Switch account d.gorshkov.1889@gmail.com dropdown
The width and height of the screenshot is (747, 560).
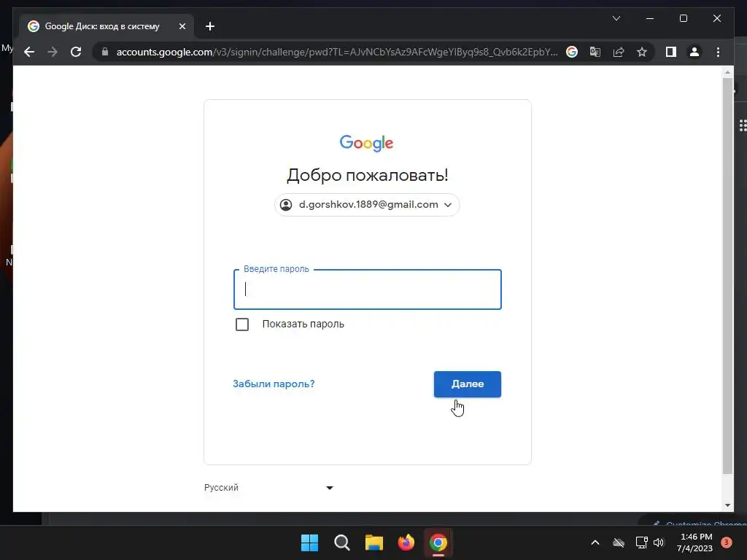367,205
